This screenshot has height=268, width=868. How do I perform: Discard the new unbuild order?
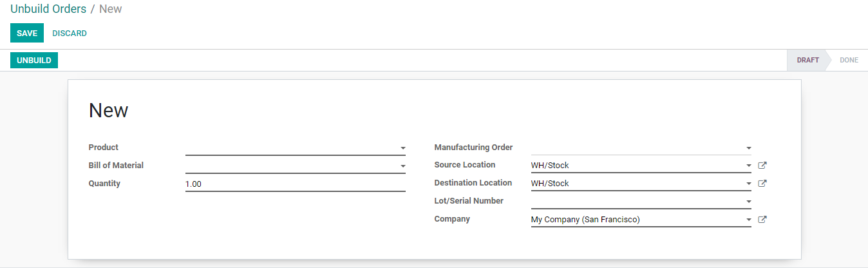(70, 33)
